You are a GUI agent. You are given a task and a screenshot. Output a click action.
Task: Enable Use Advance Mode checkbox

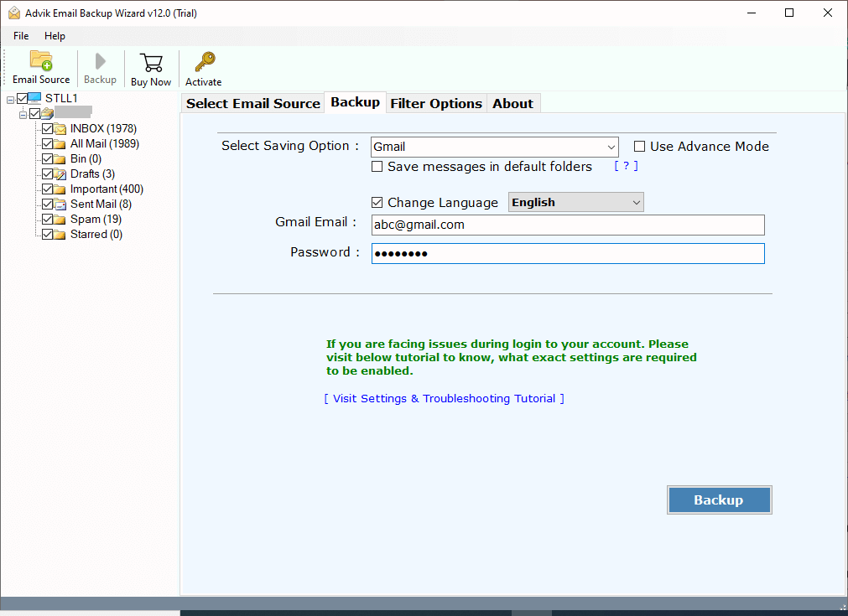pyautogui.click(x=639, y=147)
